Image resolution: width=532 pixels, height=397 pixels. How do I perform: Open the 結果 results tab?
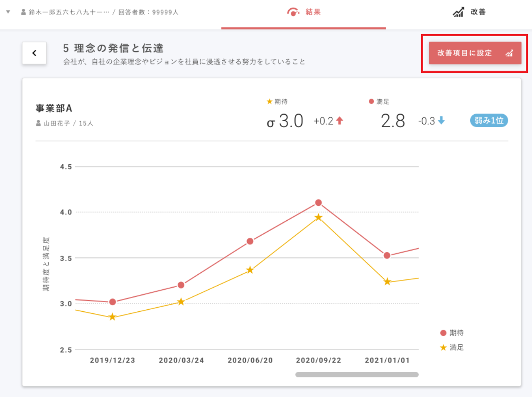point(304,12)
